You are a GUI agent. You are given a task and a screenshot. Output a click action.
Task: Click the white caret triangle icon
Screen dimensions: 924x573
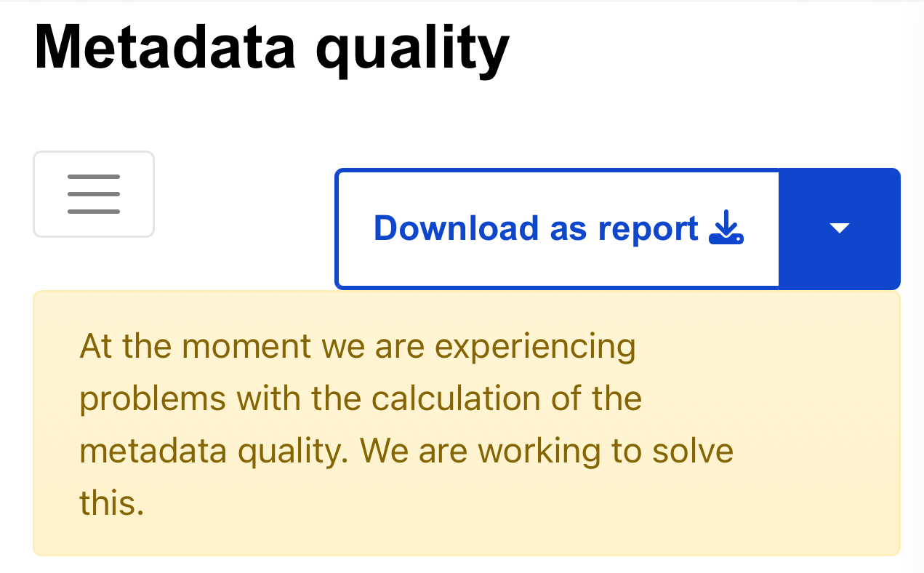click(x=840, y=228)
